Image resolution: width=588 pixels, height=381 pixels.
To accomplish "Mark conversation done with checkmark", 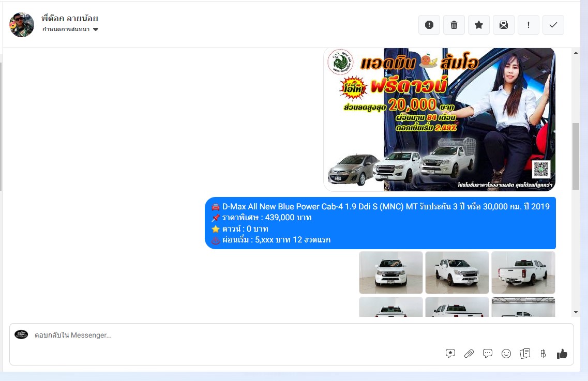I will coord(553,25).
